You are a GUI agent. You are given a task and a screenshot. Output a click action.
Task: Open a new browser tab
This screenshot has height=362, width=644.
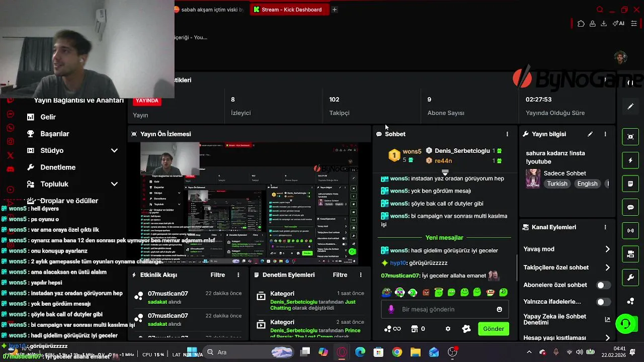click(335, 10)
